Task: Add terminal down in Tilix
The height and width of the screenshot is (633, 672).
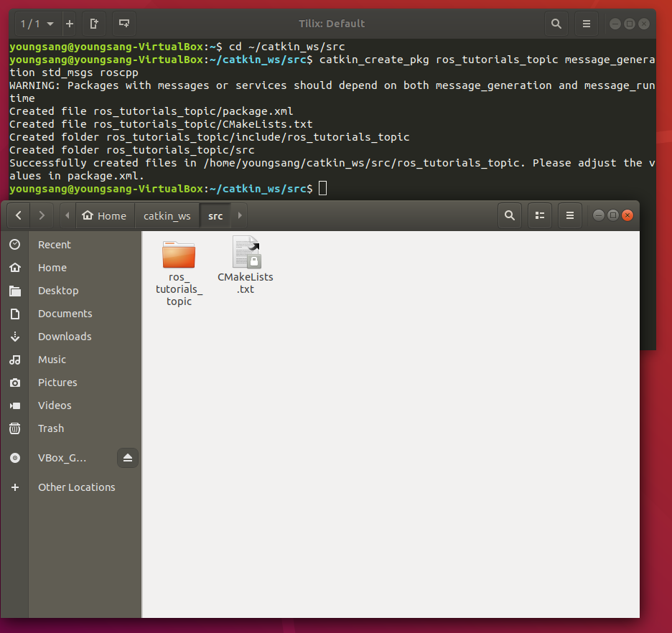Action: (x=124, y=24)
